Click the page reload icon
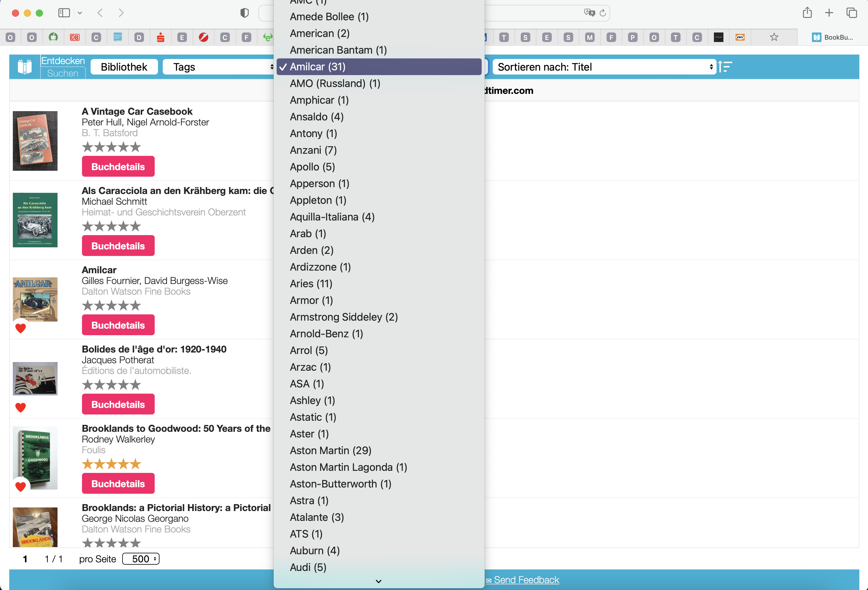Viewport: 868px width, 590px height. tap(602, 13)
